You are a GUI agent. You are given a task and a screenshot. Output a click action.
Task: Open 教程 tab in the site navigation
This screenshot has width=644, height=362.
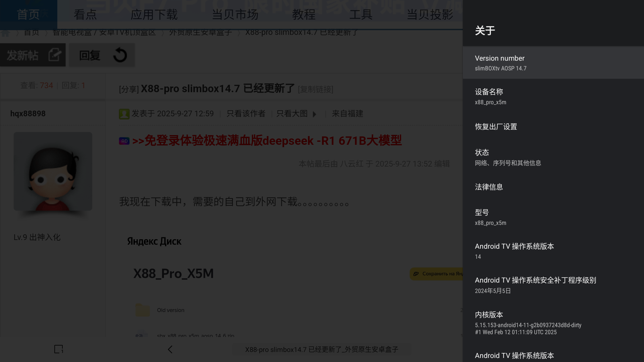tap(304, 14)
